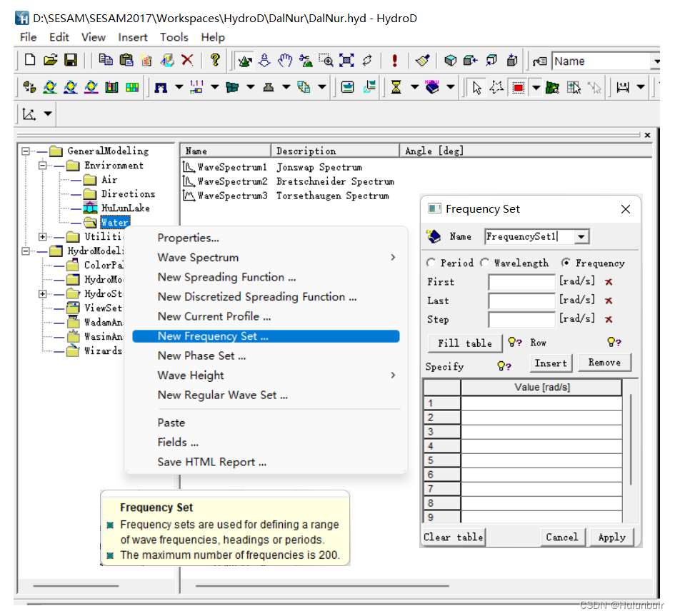Viewport: 675px width, 616px height.
Task: Click the blue arch structure icon
Action: [161, 88]
